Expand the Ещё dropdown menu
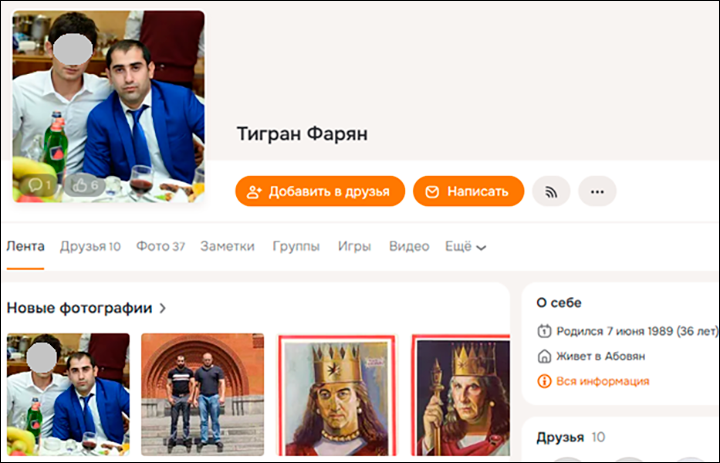720x463 pixels. click(x=465, y=247)
